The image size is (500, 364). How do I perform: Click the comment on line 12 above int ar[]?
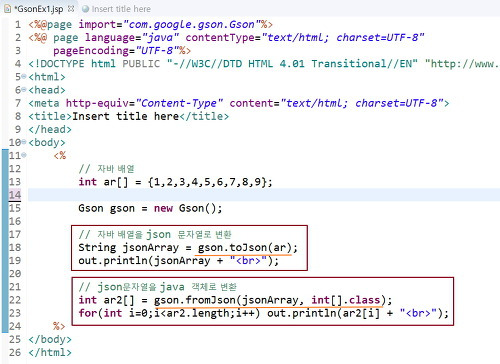point(106,169)
